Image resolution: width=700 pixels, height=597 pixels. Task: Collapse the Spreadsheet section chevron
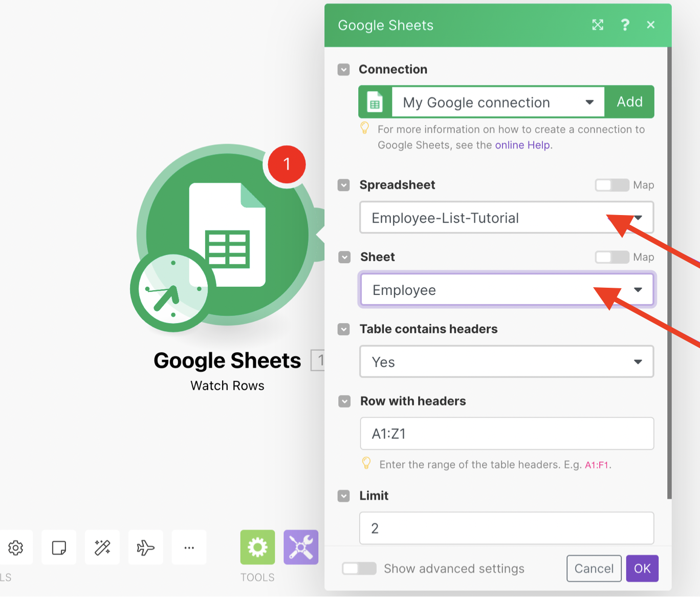pyautogui.click(x=344, y=185)
